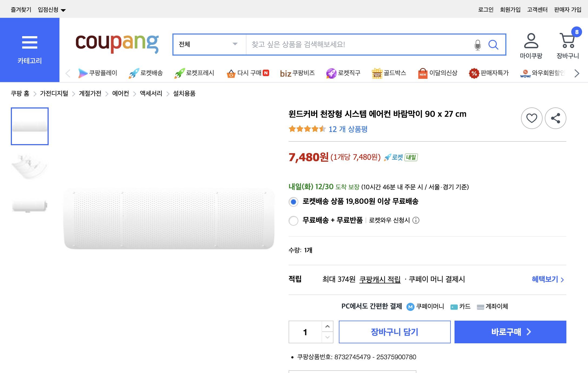The height and width of the screenshot is (373, 588).
Task: Expand the 입점신청 dropdown arrow
Action: 64,9
